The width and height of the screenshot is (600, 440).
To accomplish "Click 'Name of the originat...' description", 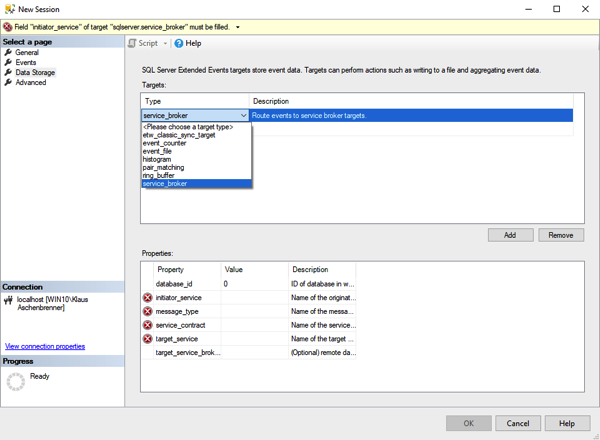I will (x=323, y=298).
